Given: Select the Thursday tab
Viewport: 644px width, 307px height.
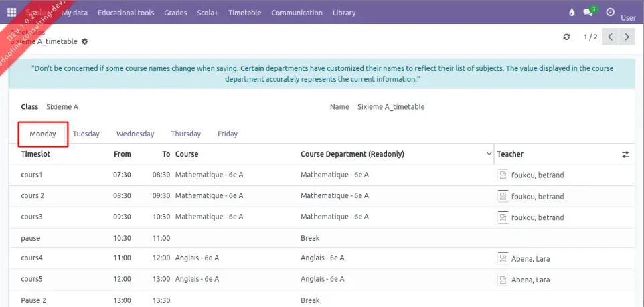Looking at the screenshot, I should 185,134.
